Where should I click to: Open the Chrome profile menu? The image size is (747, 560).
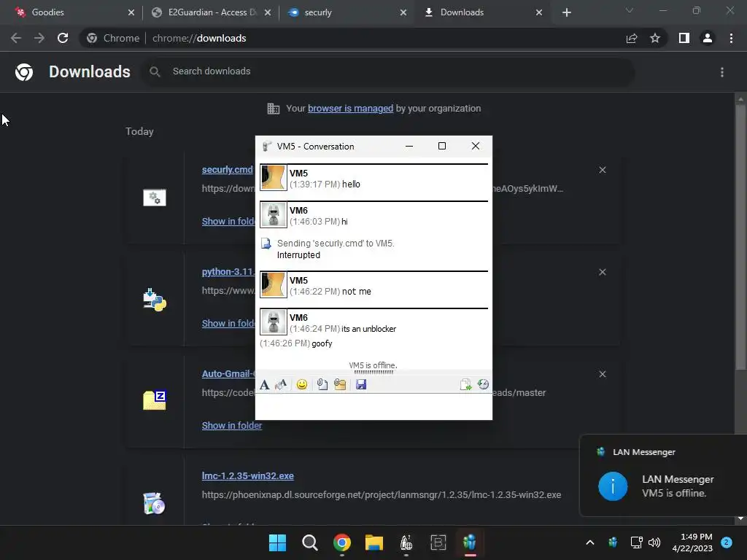pos(708,38)
